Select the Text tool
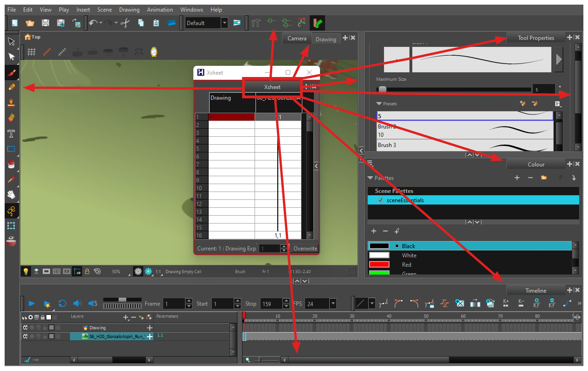588x371 pixels. point(12,134)
